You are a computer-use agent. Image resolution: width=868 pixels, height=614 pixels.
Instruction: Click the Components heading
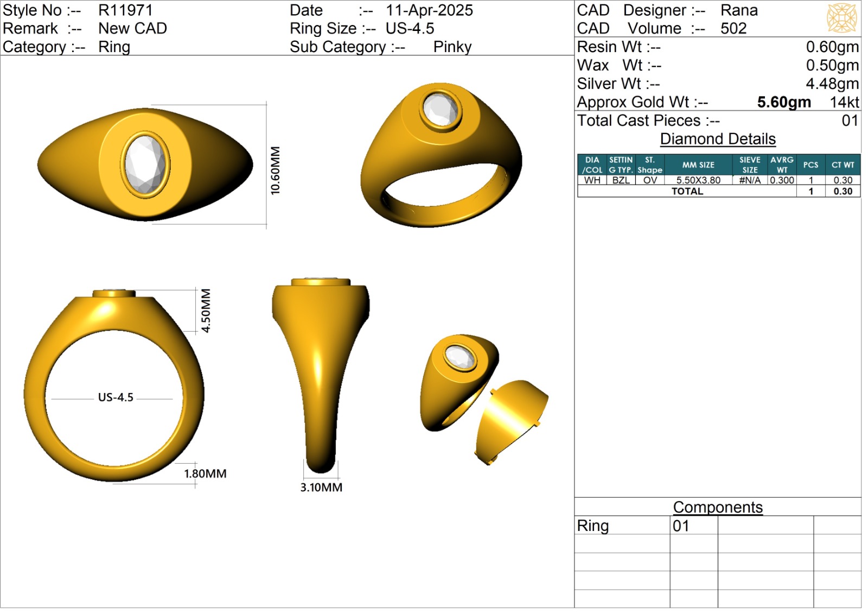(717, 507)
